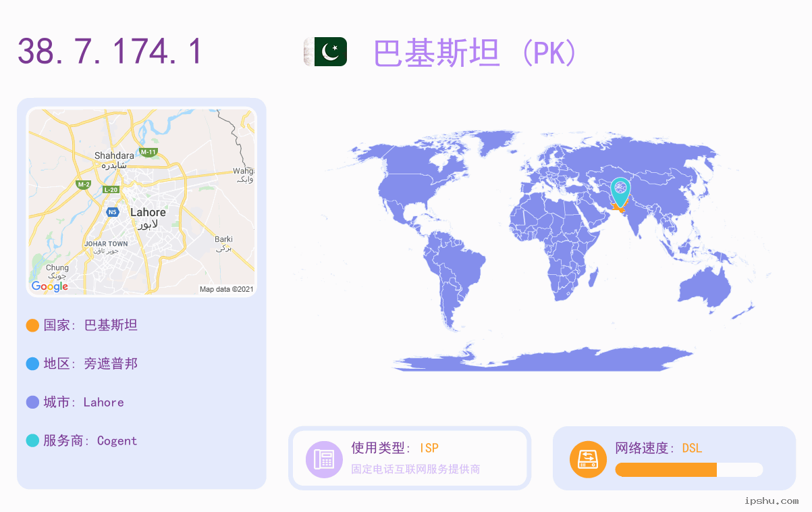Image resolution: width=812 pixels, height=512 pixels.
Task: Click the purple dot beside 城市
Action: 32,403
